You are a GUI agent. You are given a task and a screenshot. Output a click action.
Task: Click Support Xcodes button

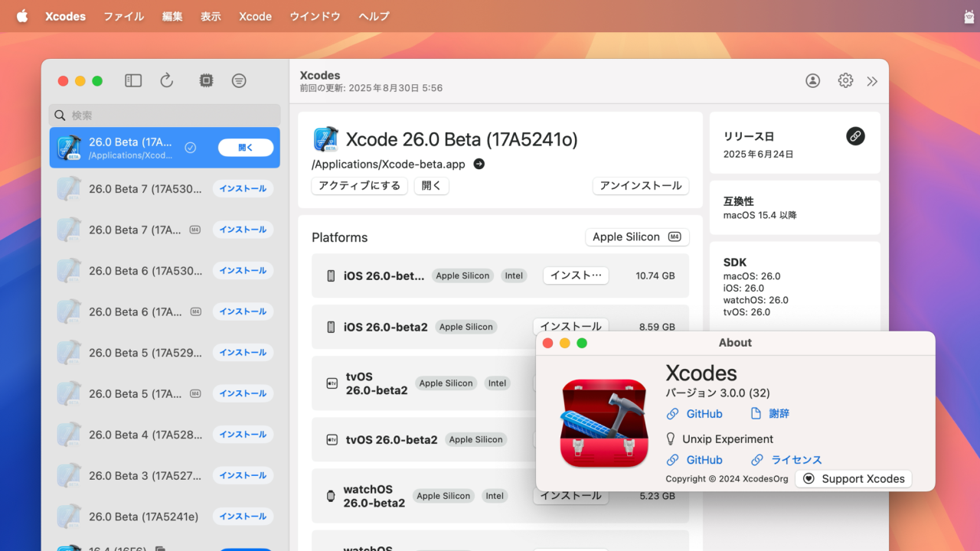pyautogui.click(x=854, y=479)
